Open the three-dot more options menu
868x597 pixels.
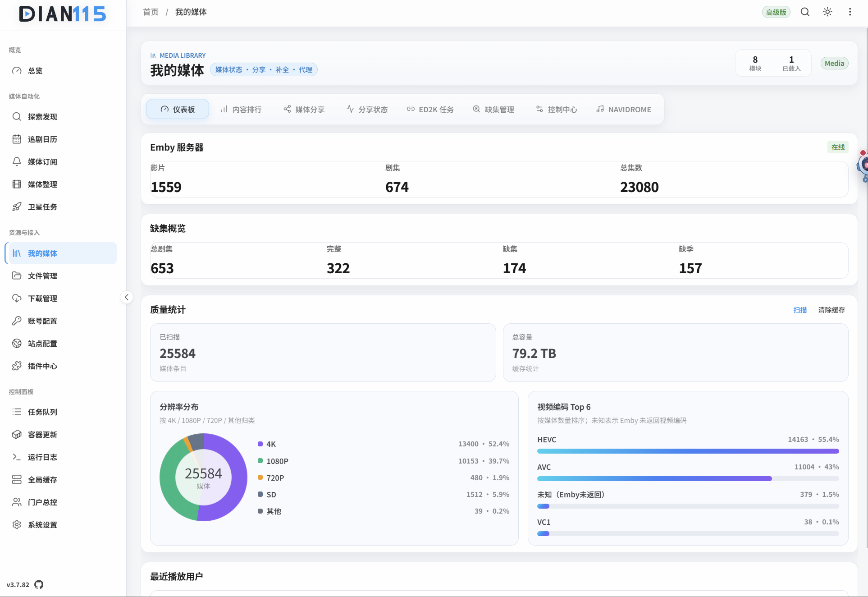(850, 12)
